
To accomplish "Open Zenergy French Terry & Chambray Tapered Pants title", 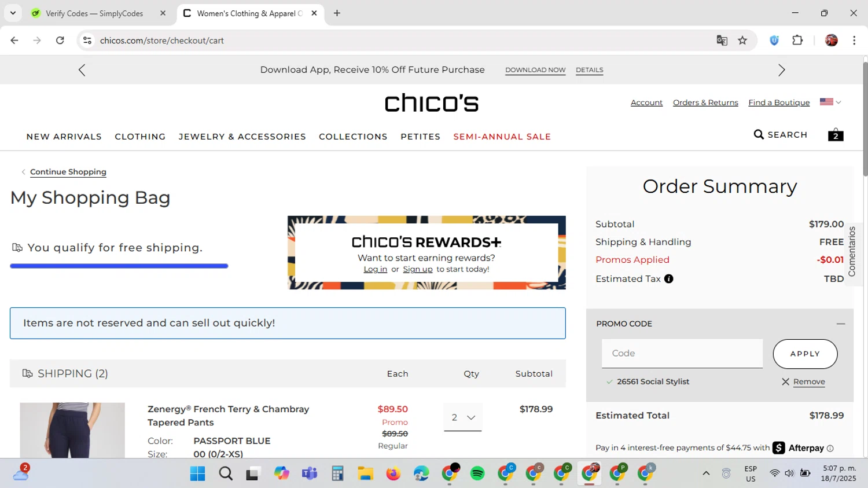I will 229,416.
